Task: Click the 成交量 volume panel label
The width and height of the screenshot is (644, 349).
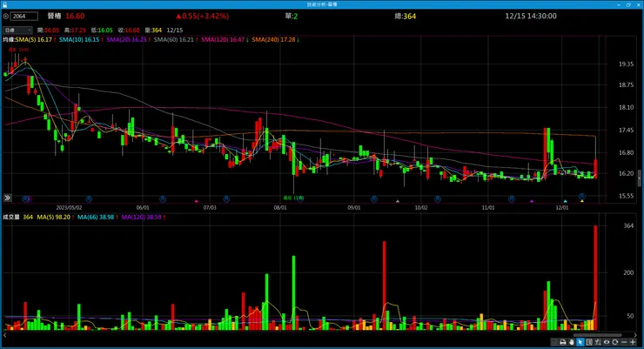Action: pyautogui.click(x=11, y=217)
